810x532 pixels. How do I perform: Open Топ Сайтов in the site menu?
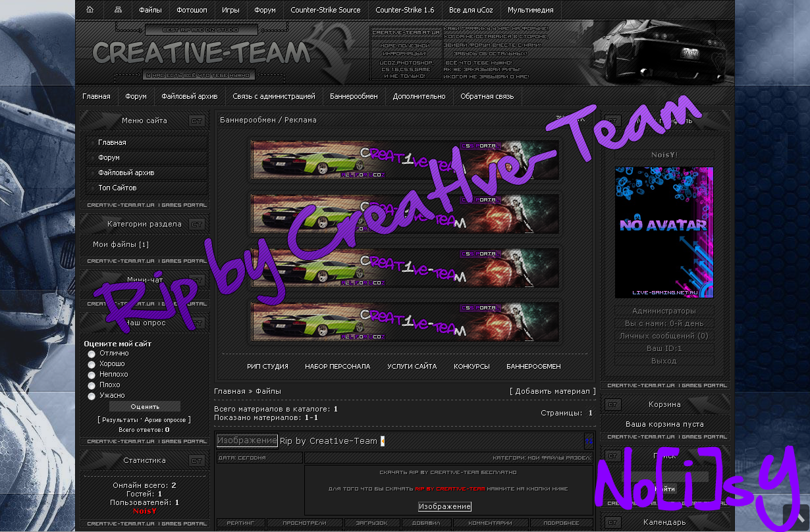(117, 188)
